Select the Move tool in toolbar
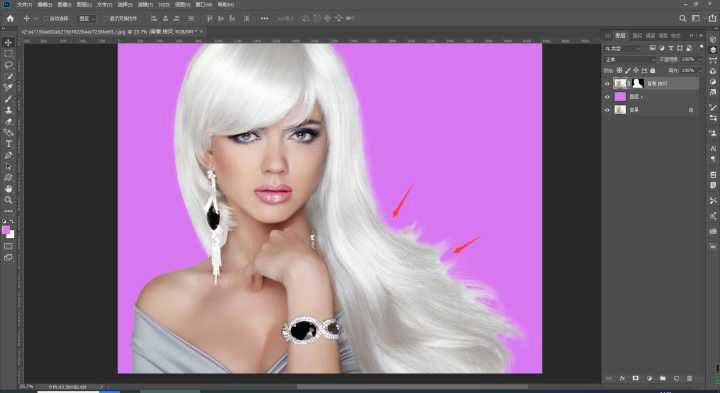Image resolution: width=720 pixels, height=393 pixels. [x=8, y=43]
